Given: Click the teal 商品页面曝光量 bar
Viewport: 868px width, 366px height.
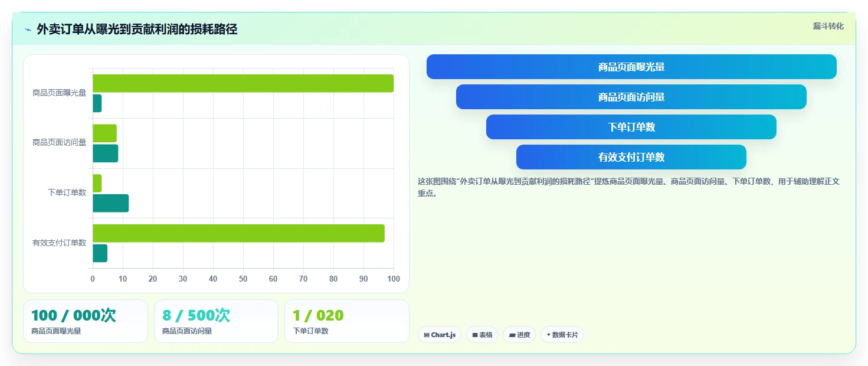Looking at the screenshot, I should pyautogui.click(x=97, y=103).
